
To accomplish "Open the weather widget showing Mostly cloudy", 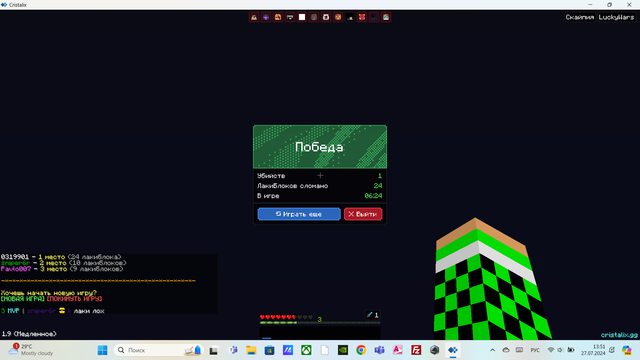I will 31,350.
